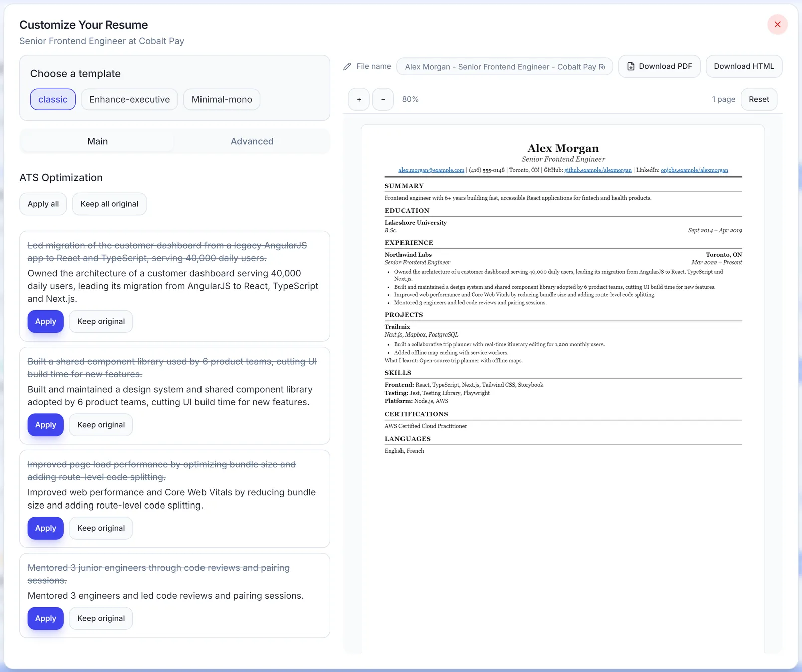Edit the resume file name field

[504, 66]
